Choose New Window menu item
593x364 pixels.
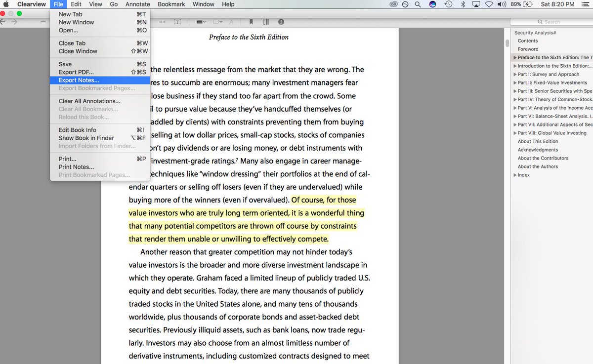(x=100, y=22)
